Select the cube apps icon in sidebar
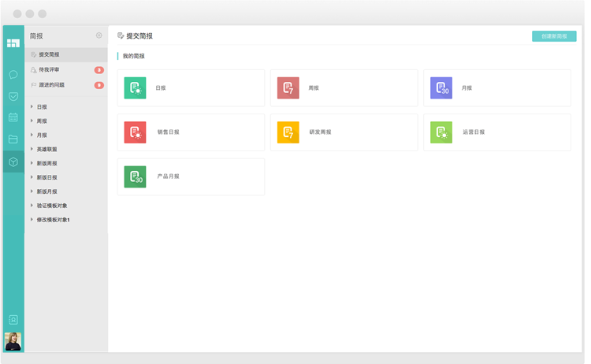The height and width of the screenshot is (364, 591). (x=13, y=162)
